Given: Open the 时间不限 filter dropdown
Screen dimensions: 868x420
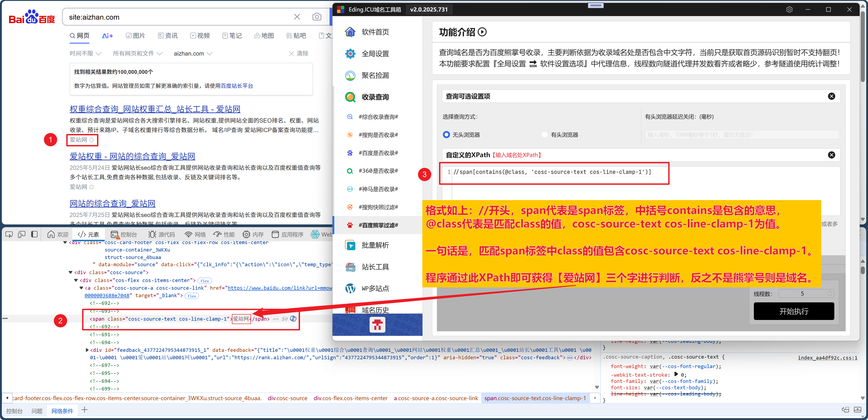Looking at the screenshot, I should click(86, 54).
